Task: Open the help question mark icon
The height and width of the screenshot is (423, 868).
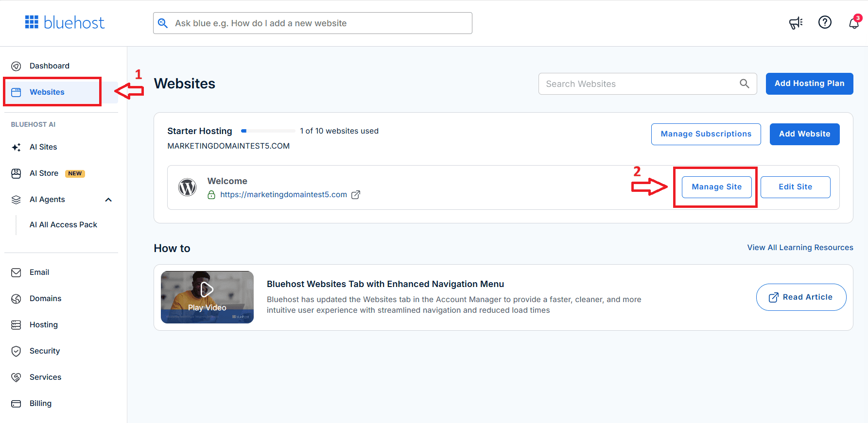Action: [825, 22]
